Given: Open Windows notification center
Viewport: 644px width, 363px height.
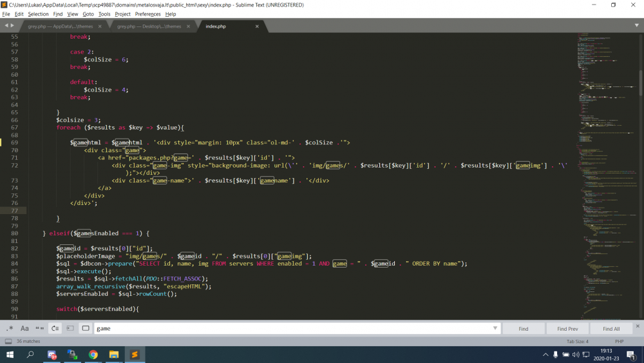Looking at the screenshot, I should point(632,355).
